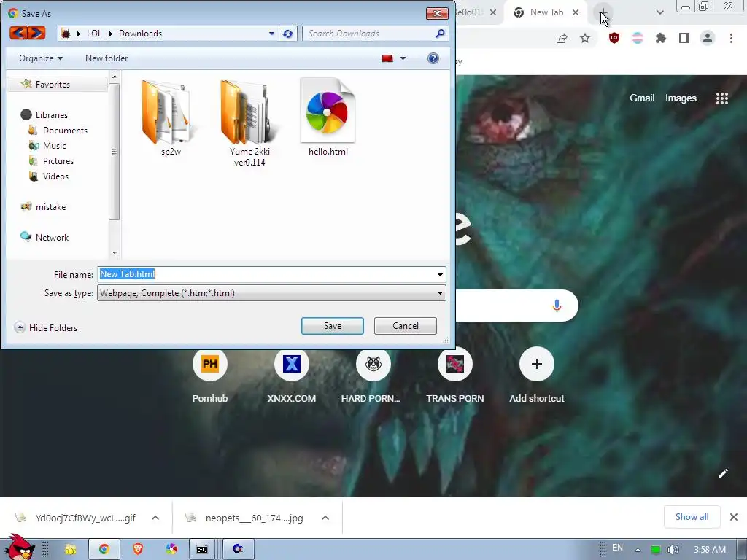Screen dimensions: 747x560
Task: Open the view options dropdown arrow
Action: (x=403, y=58)
